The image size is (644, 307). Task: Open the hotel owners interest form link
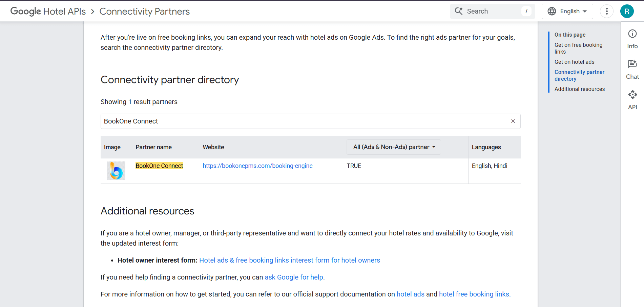[x=290, y=260]
